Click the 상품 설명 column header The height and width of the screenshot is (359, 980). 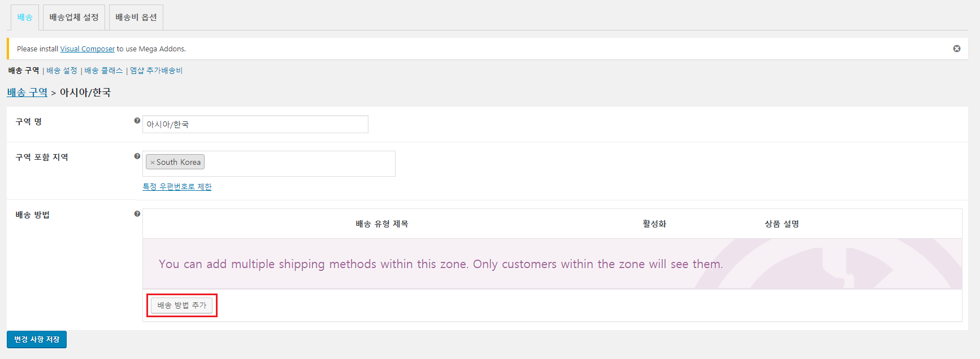pyautogui.click(x=782, y=224)
